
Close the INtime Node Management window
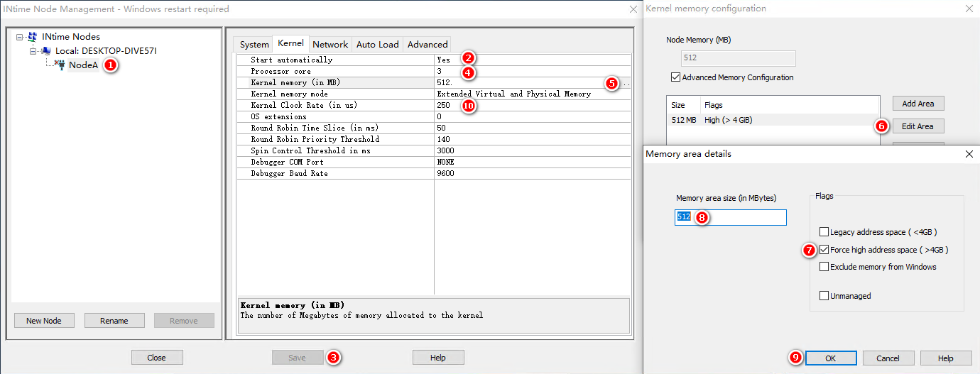633,9
